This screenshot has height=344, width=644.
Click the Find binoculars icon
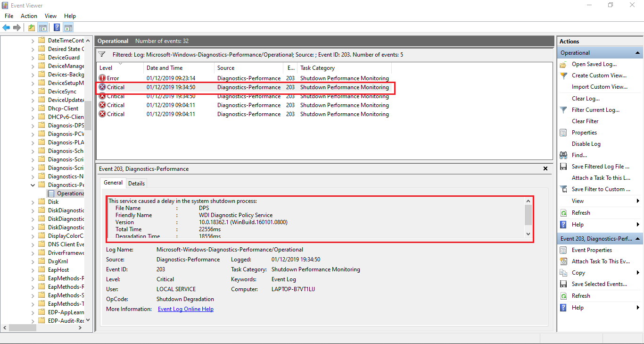tap(563, 155)
